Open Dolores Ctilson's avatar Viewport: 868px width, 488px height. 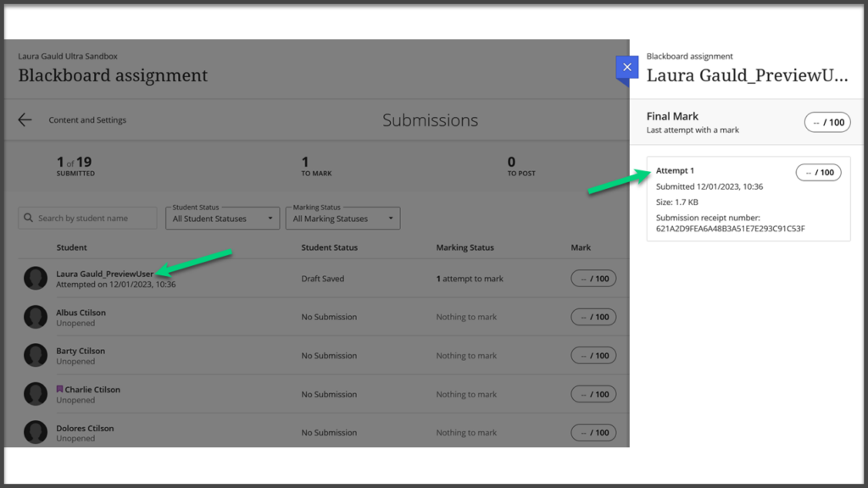[x=36, y=432]
